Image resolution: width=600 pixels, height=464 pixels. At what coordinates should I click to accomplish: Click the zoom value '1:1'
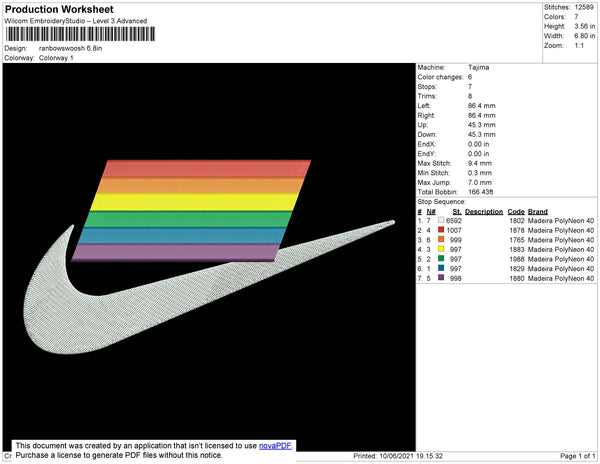[x=579, y=46]
